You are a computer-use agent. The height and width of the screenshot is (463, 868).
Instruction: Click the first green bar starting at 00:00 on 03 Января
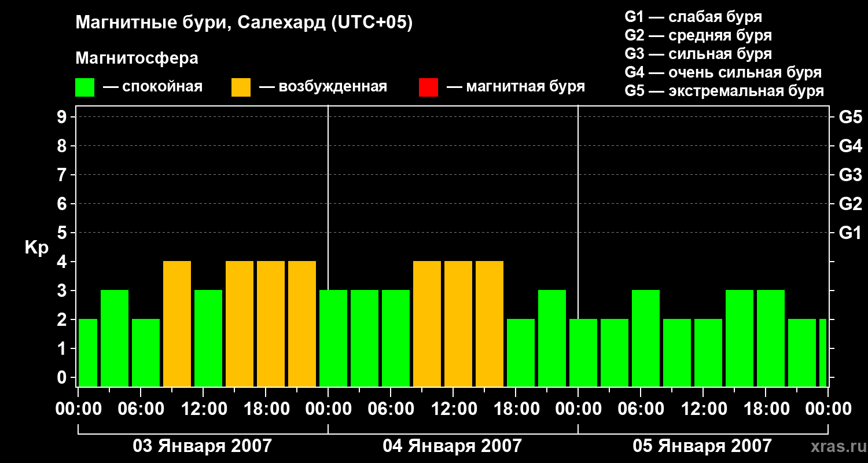[x=88, y=353]
